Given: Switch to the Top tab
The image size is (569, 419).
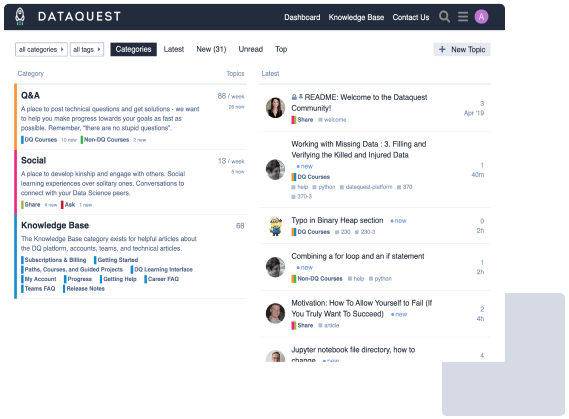Looking at the screenshot, I should (281, 49).
